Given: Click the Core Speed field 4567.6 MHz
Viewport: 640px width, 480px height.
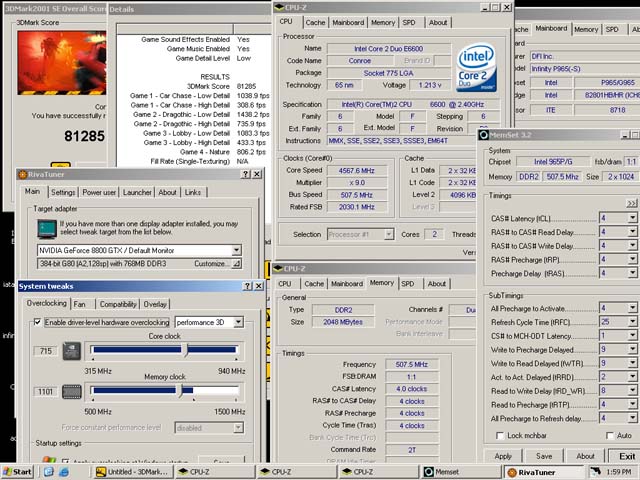Looking at the screenshot, I should (357, 171).
